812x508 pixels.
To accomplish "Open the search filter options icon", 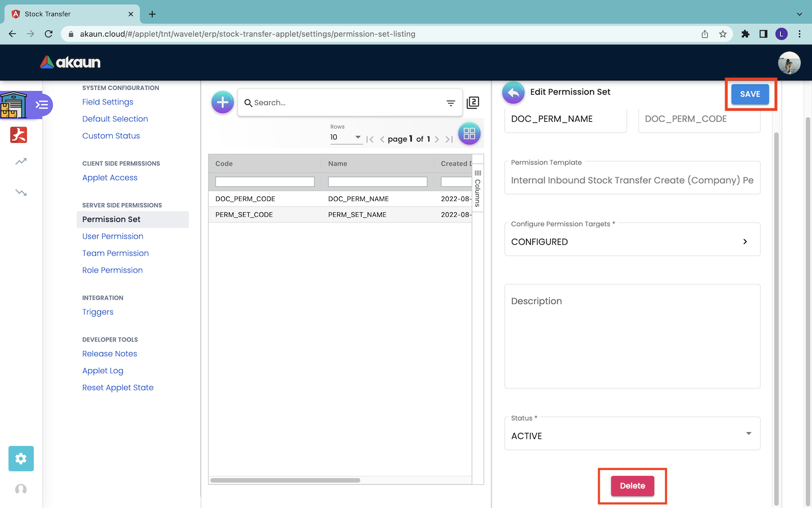I will click(x=451, y=103).
